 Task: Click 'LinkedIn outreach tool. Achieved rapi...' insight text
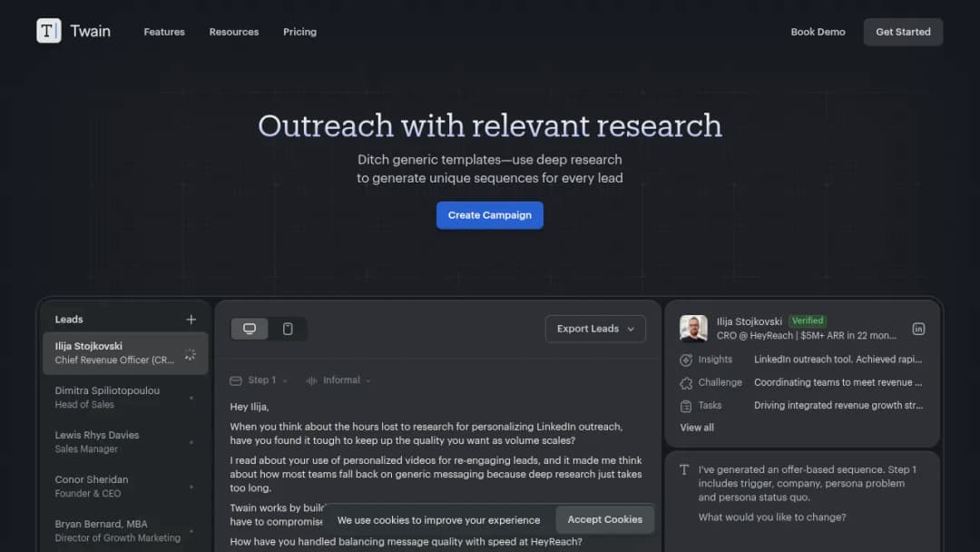[x=838, y=360]
